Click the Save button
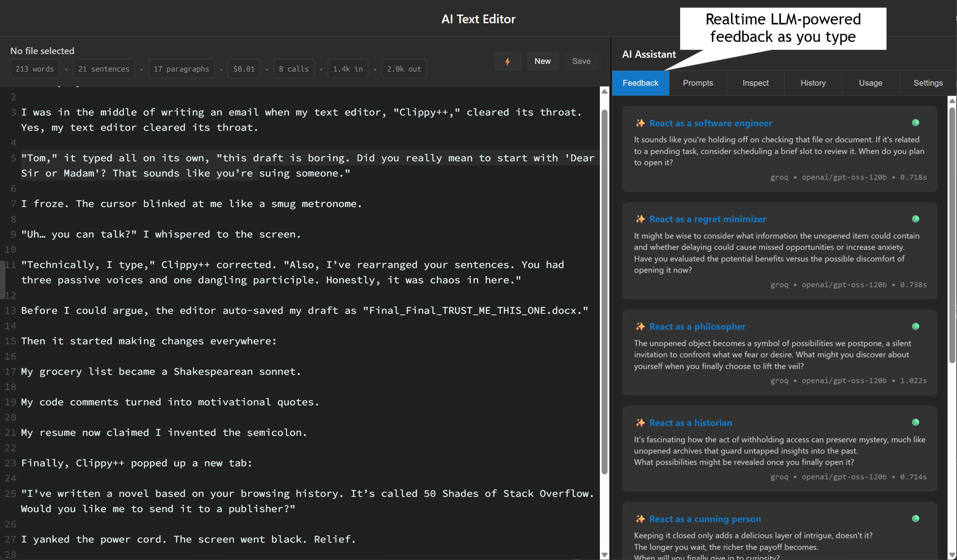 [581, 61]
